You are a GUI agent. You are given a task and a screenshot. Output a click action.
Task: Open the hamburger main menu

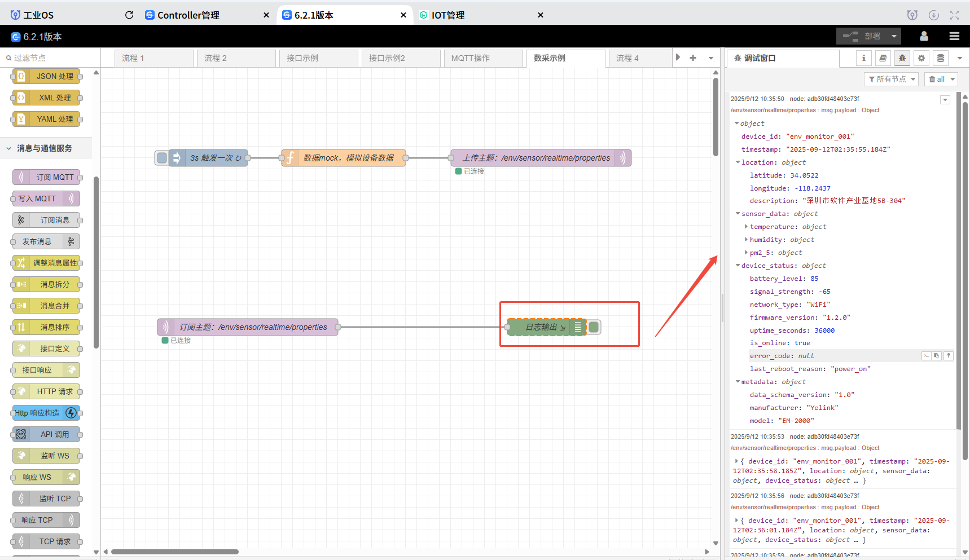[954, 36]
